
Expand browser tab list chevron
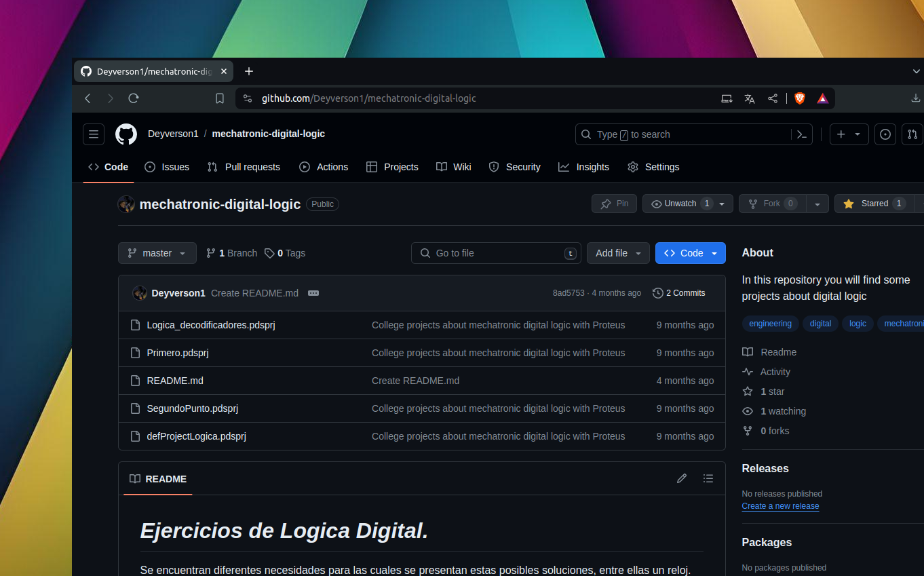coord(917,71)
